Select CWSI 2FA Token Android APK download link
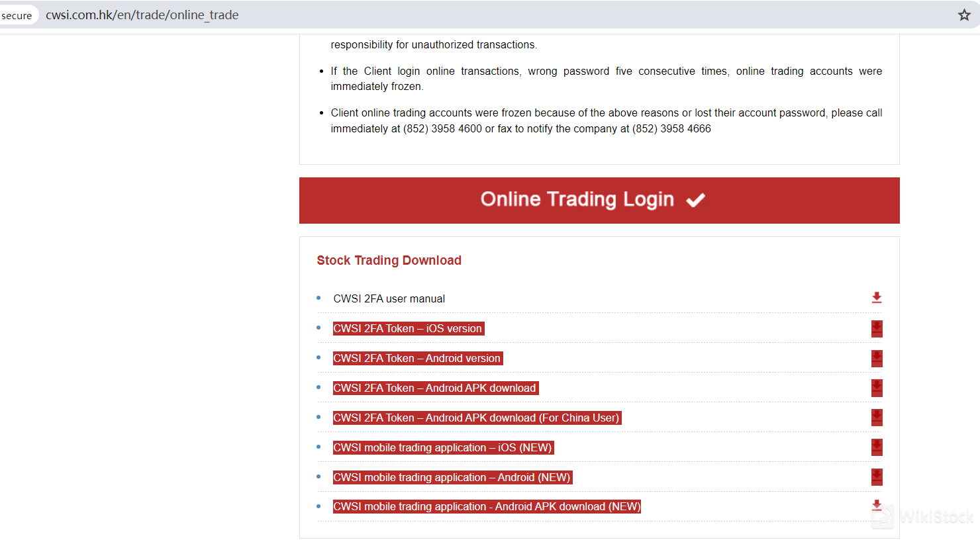This screenshot has height=540, width=980. pyautogui.click(x=435, y=388)
